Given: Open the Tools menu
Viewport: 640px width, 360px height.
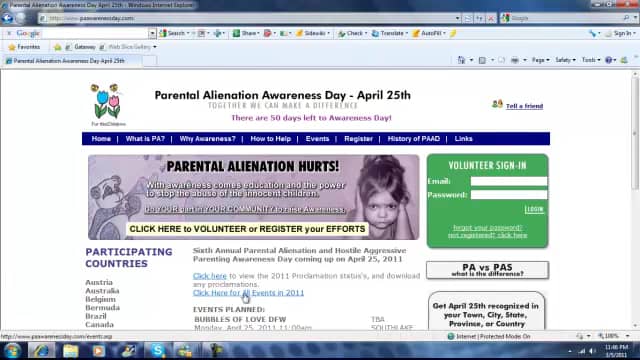Looking at the screenshot, I should click(591, 60).
